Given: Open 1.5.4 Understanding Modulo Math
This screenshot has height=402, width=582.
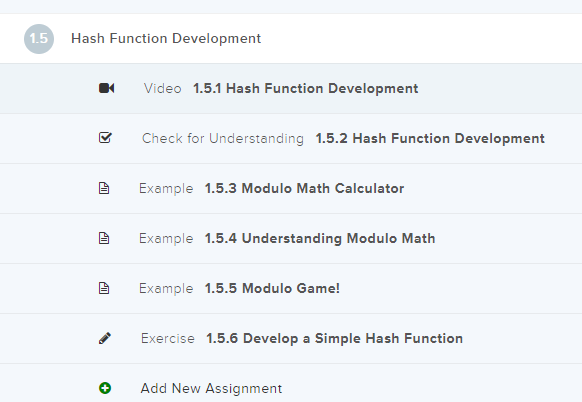Looking at the screenshot, I should (320, 238).
